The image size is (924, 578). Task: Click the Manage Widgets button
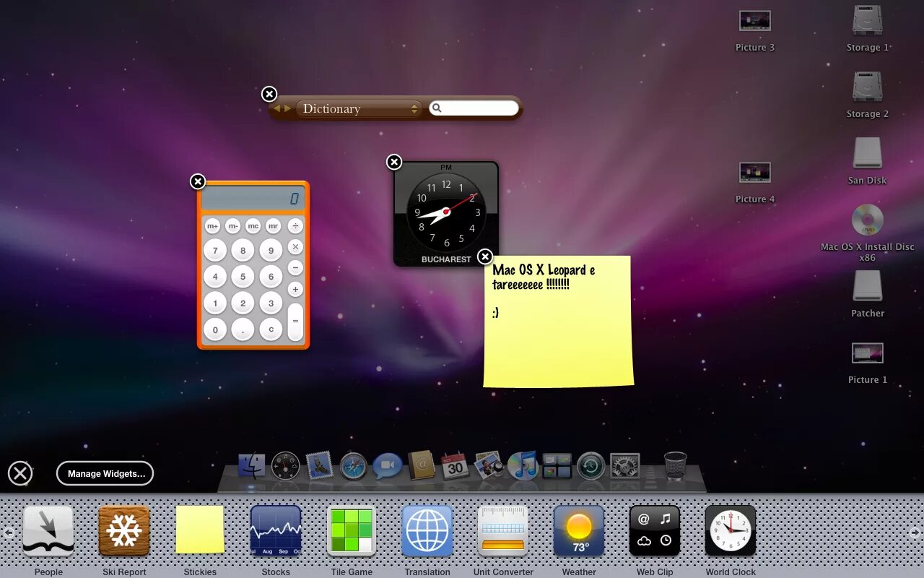pyautogui.click(x=105, y=473)
